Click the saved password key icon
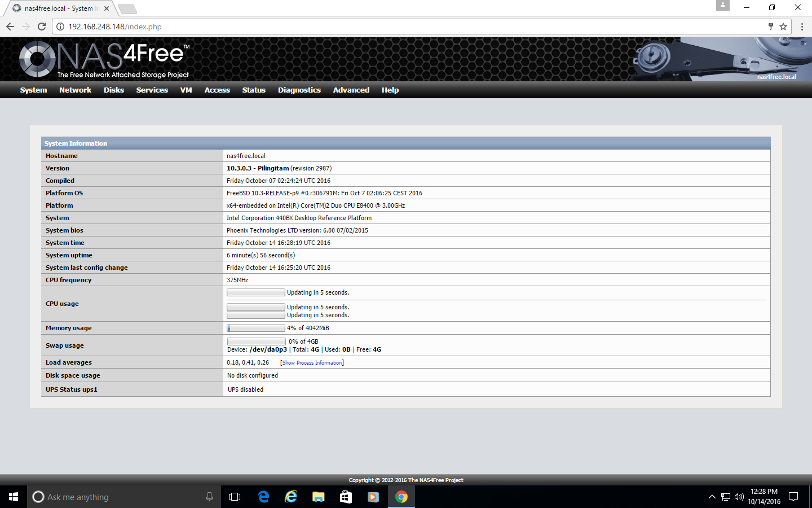Viewport: 812px width, 508px height. [x=771, y=27]
